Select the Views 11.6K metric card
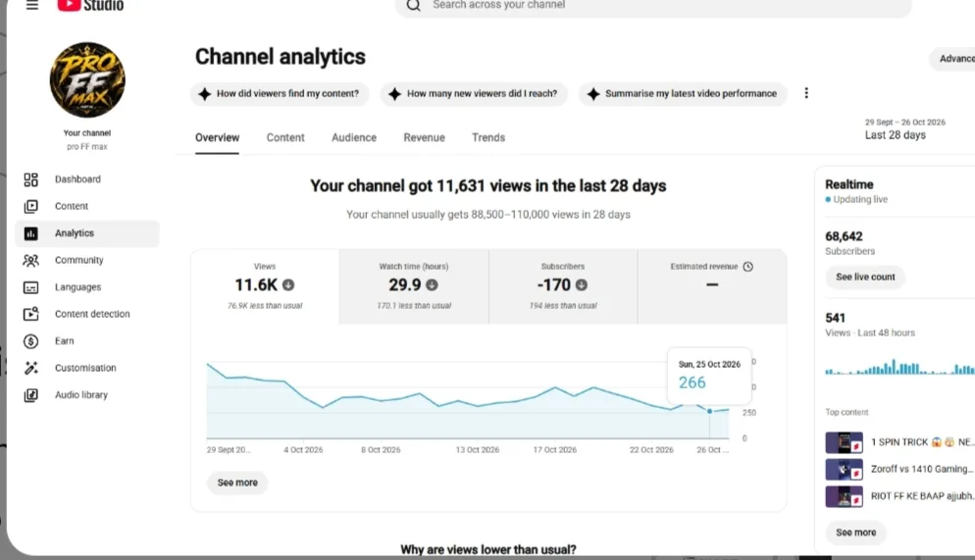The width and height of the screenshot is (975, 560). pos(265,286)
